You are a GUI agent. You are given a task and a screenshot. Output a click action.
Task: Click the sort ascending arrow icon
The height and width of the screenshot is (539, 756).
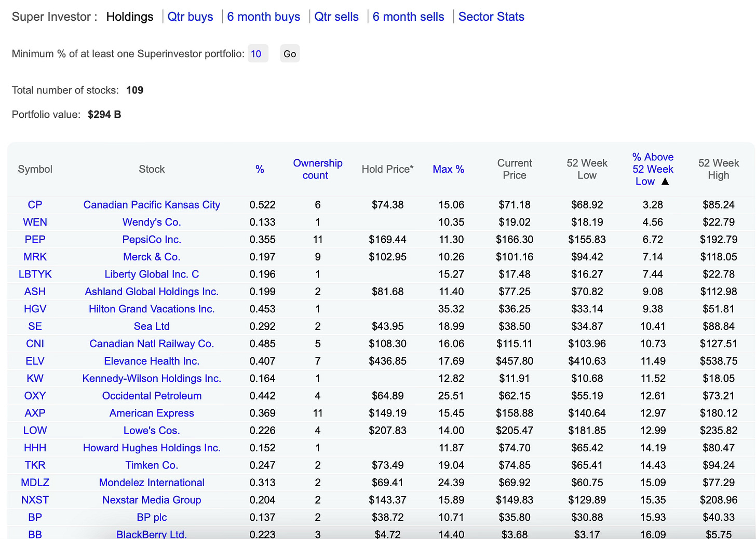click(x=665, y=181)
